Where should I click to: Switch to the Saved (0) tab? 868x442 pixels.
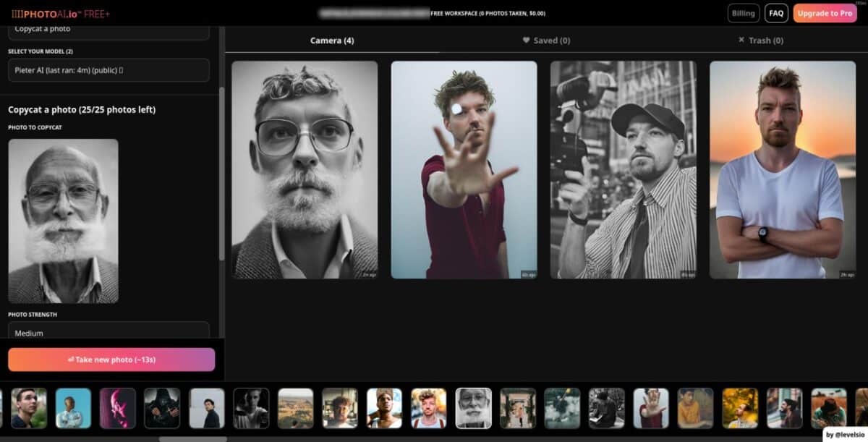pyautogui.click(x=546, y=41)
